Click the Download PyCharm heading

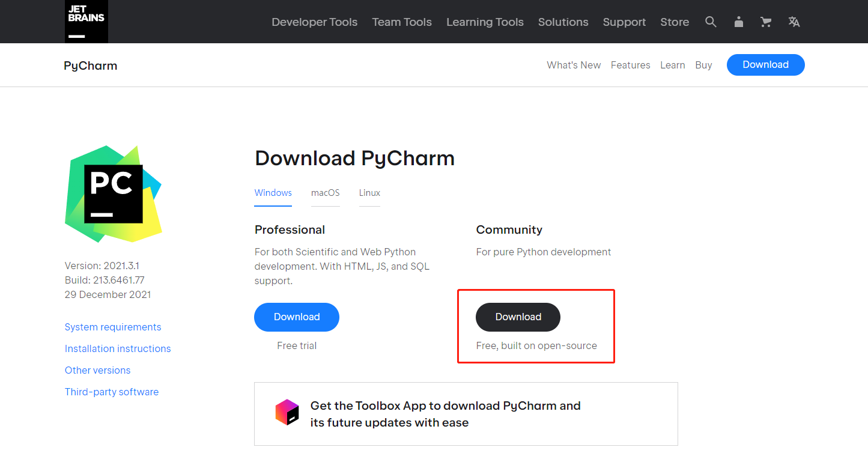pyautogui.click(x=354, y=159)
